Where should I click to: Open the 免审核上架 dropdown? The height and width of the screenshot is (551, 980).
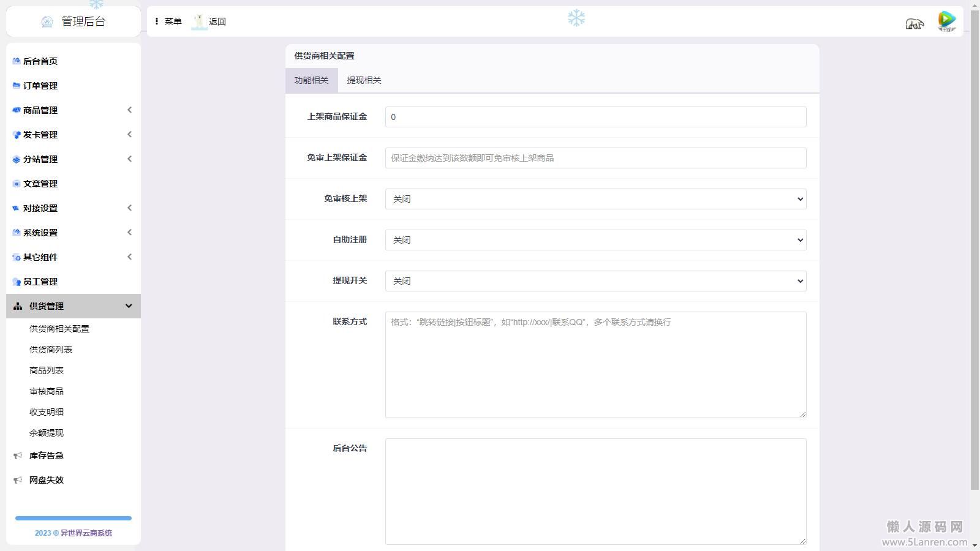coord(595,199)
